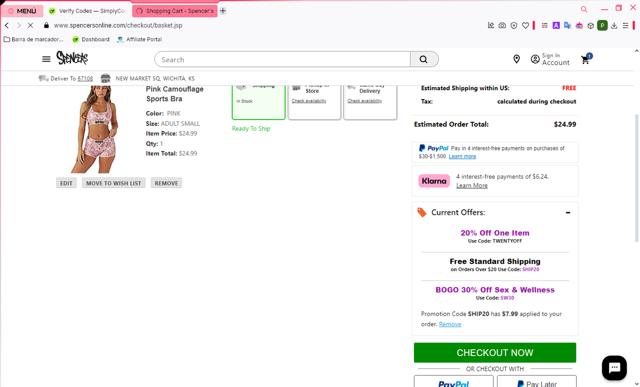Image resolution: width=640 pixels, height=387 pixels.
Task: Remove the SHIP20 promotion code link
Action: tap(450, 324)
